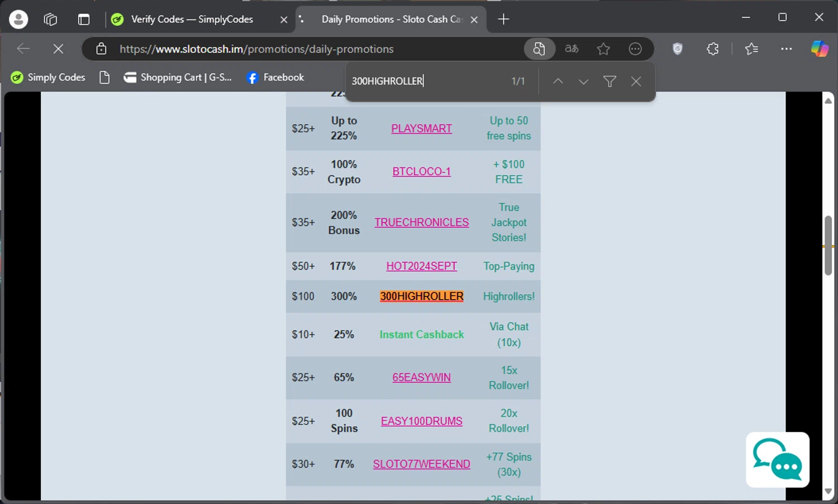
Task: Click the '+ $100 FREE' text
Action: pos(509,172)
